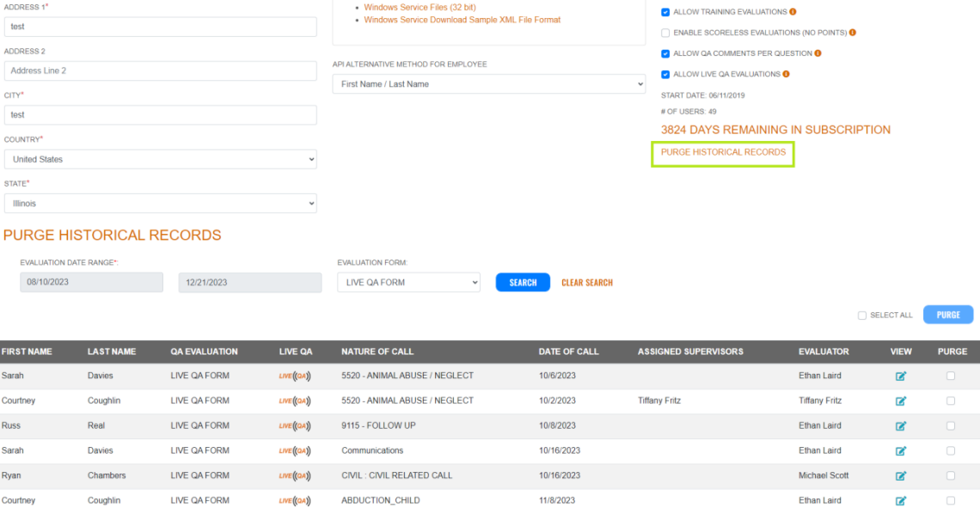Click view icon in Courtney Coughlin's 10/2/2023 row
Screen dimensions: 980x508
pos(900,401)
